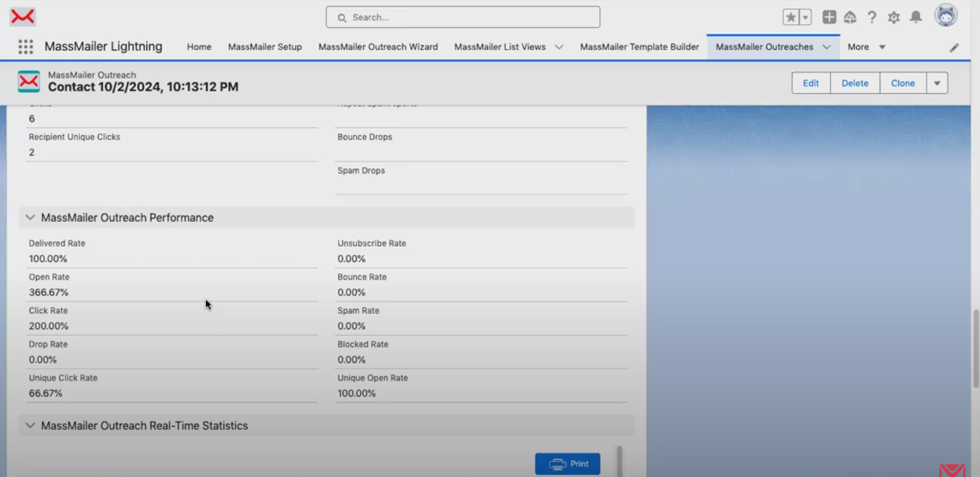
Task: Click the pencil icon to edit navigation
Action: click(x=954, y=47)
